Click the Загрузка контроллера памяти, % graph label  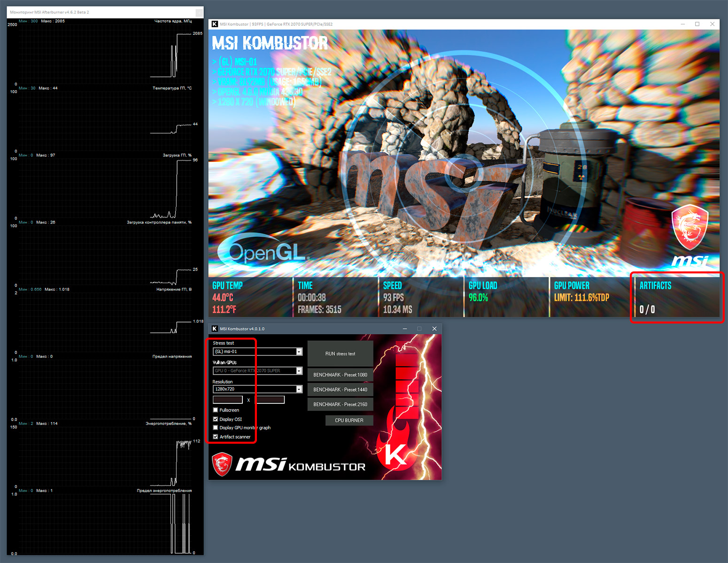click(159, 223)
